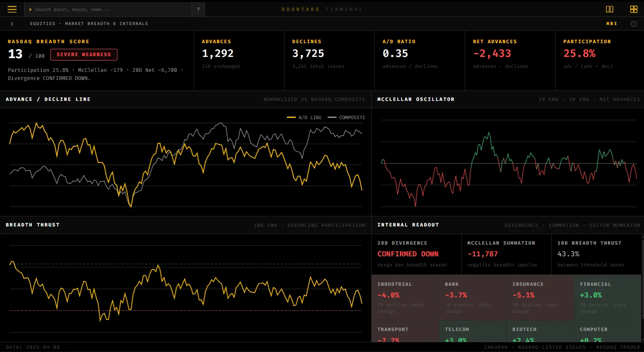Click the 238 unchanged subtext
The height and width of the screenshot is (352, 644).
221,66
